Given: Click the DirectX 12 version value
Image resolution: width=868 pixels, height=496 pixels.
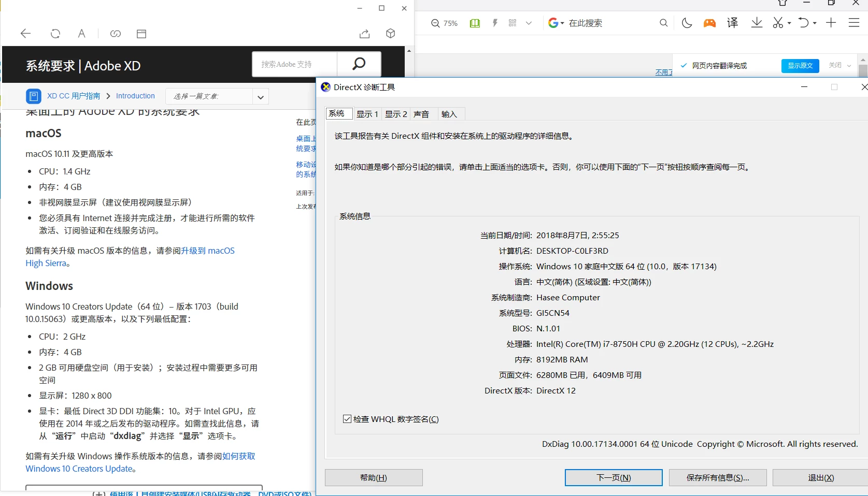Looking at the screenshot, I should pos(556,390).
